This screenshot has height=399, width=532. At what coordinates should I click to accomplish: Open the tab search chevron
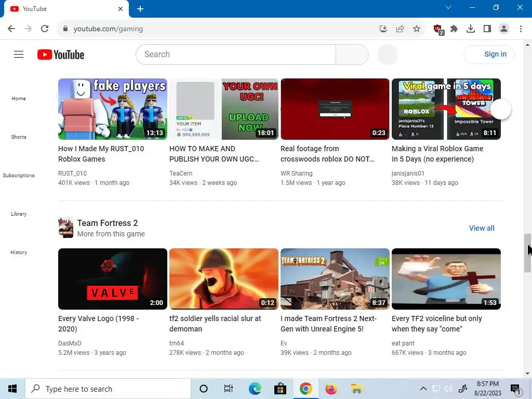click(448, 7)
